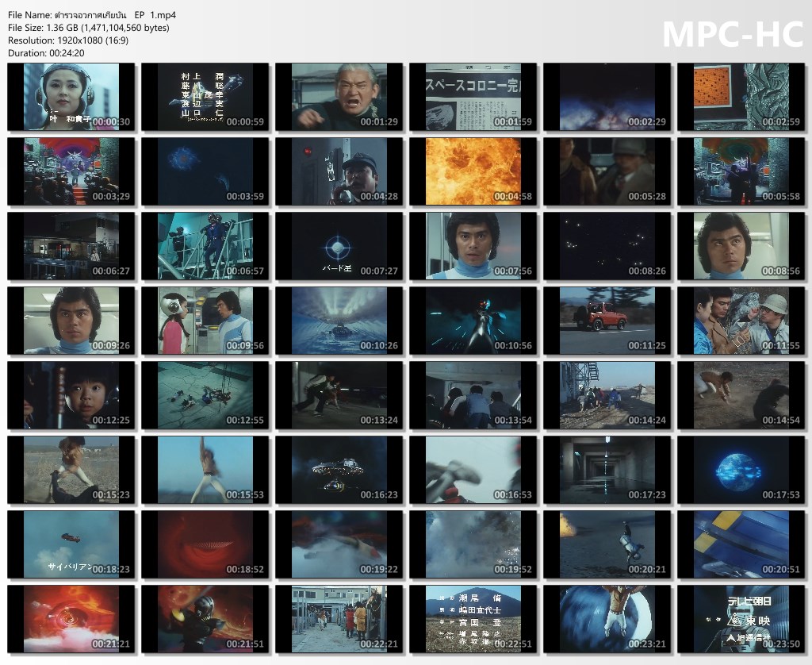Choose the hero looking sideways frame 00:08:56
Viewport: 812px width, 665px height.
pyautogui.click(x=741, y=246)
